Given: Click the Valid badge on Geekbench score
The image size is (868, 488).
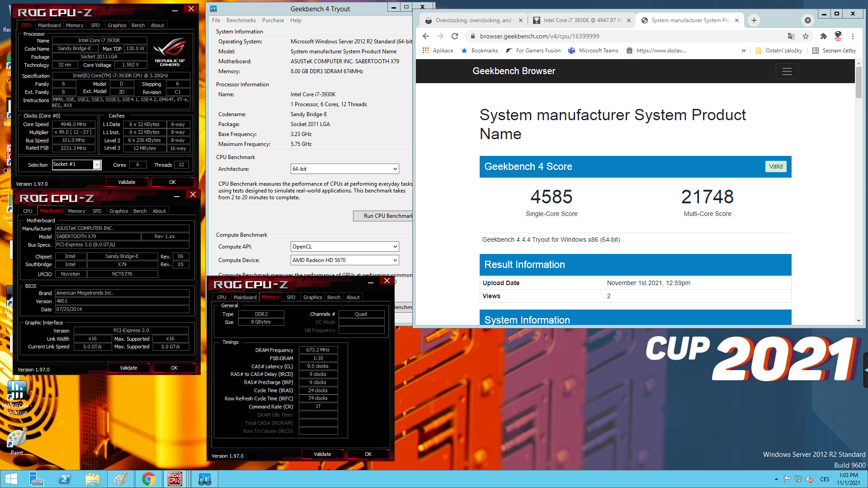Looking at the screenshot, I should point(776,166).
